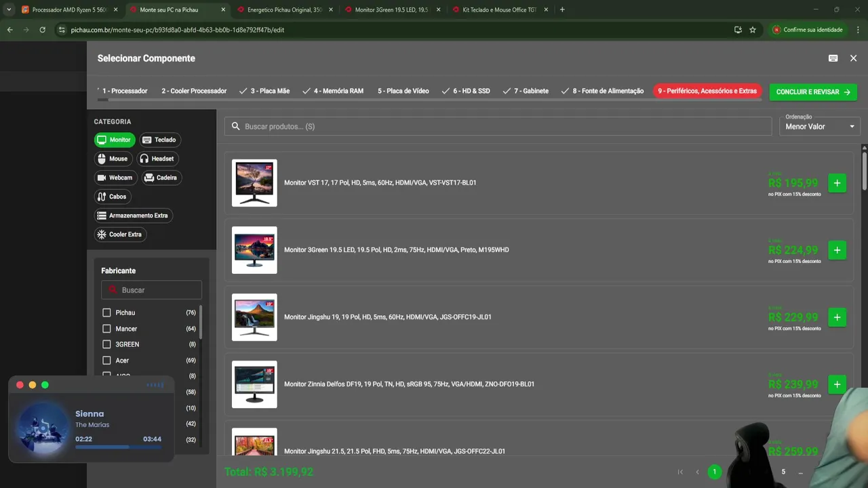This screenshot has height=488, width=868.
Task: Choose the Mouse category chip
Action: coord(113,159)
